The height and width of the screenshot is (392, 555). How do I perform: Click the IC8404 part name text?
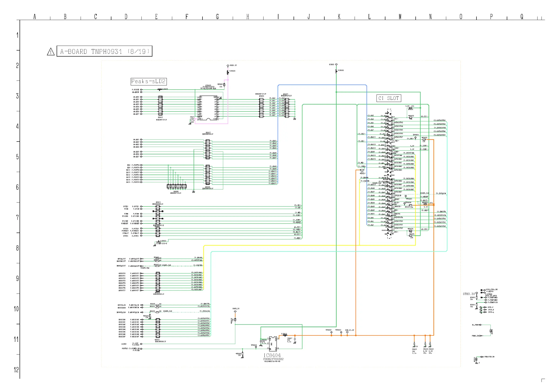(x=272, y=355)
